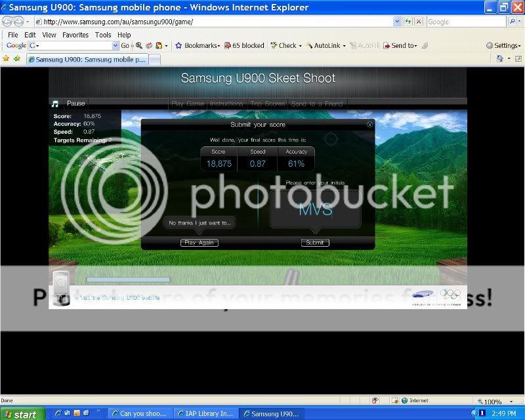Click the Home icon in the command bar

[x=500, y=59]
